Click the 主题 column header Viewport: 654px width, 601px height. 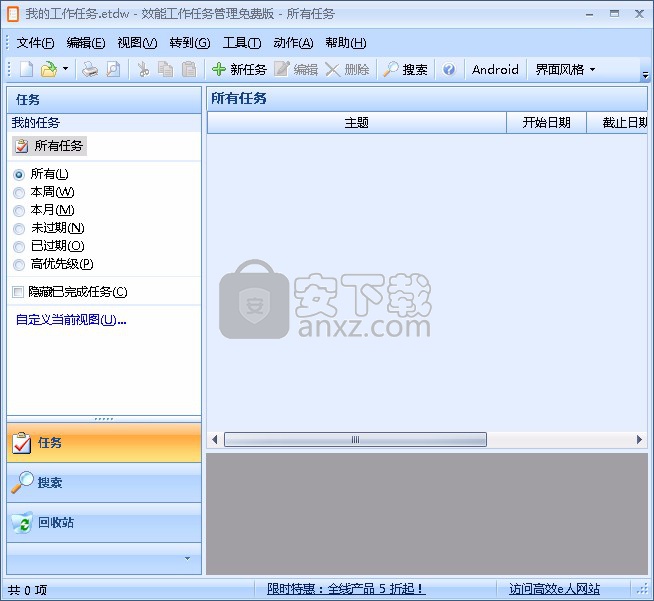click(x=356, y=123)
